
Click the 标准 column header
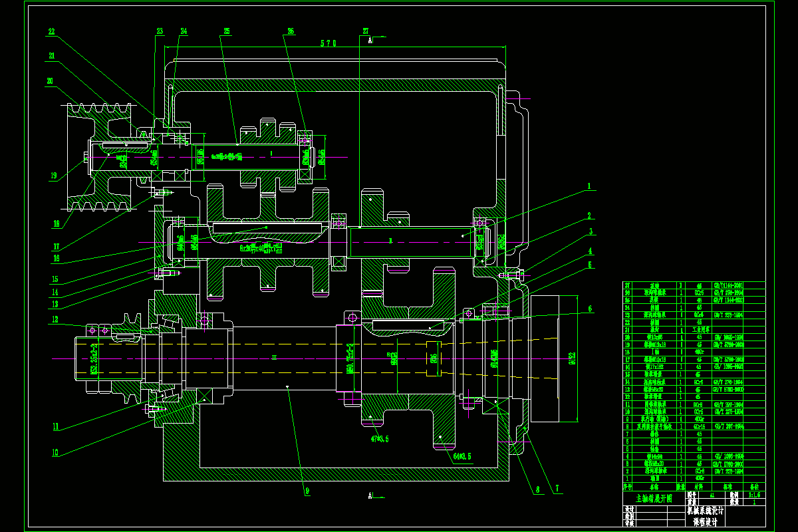728,487
